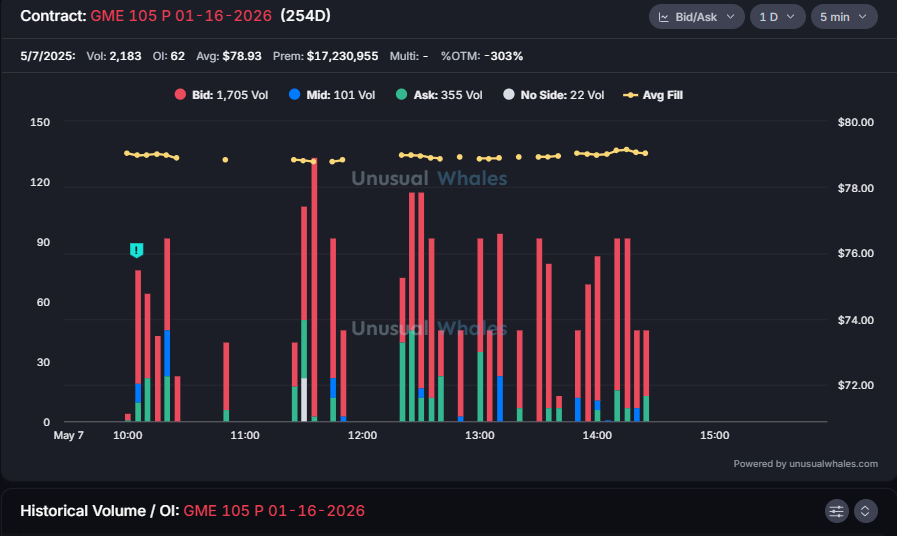
Task: Click the OI: 62 statistic
Action: point(169,56)
